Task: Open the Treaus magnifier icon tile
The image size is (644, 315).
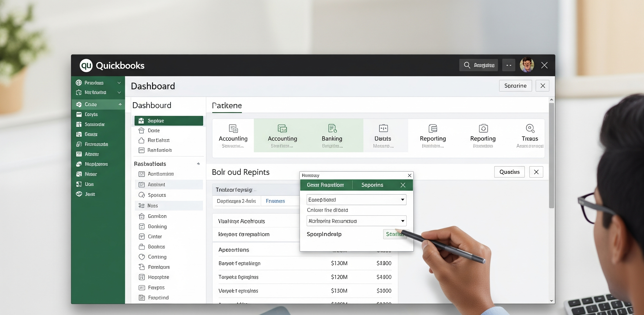Action: [x=530, y=128]
